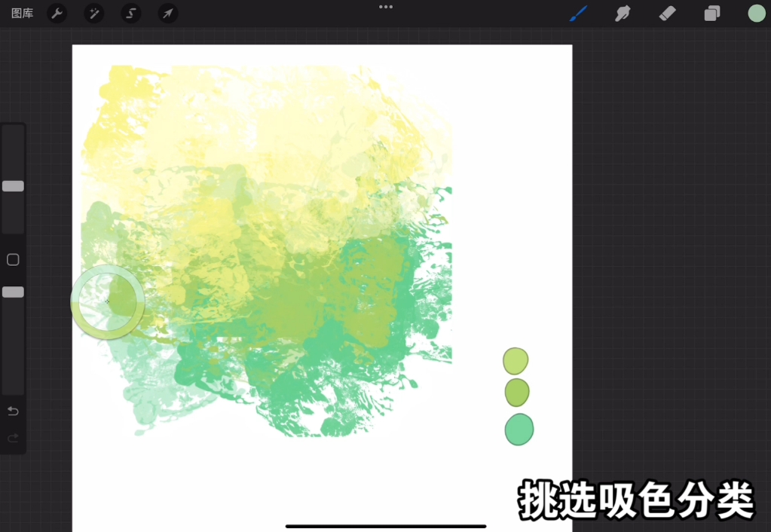The image size is (771, 532).
Task: Open the Actions wrench menu
Action: point(57,14)
